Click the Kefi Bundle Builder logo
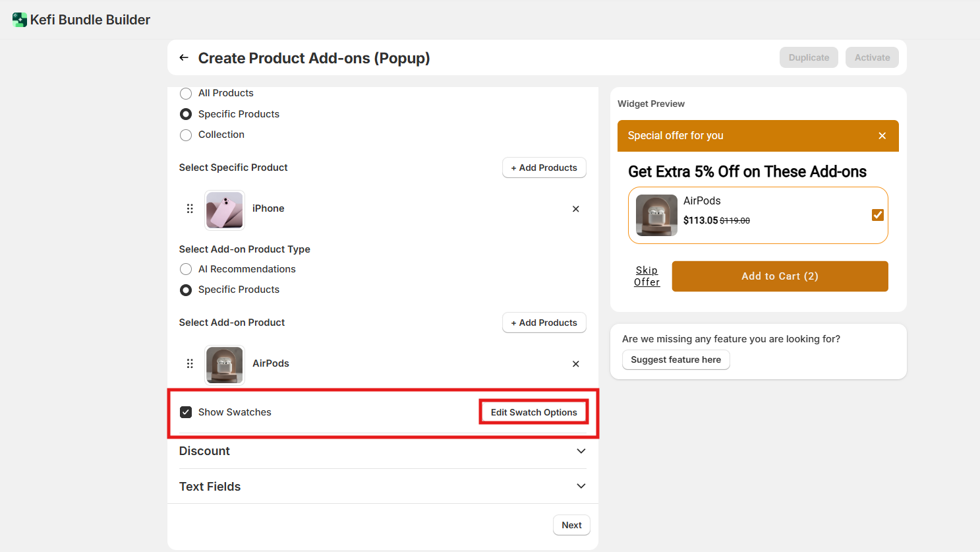Viewport: 980px width, 552px height. 20,20
